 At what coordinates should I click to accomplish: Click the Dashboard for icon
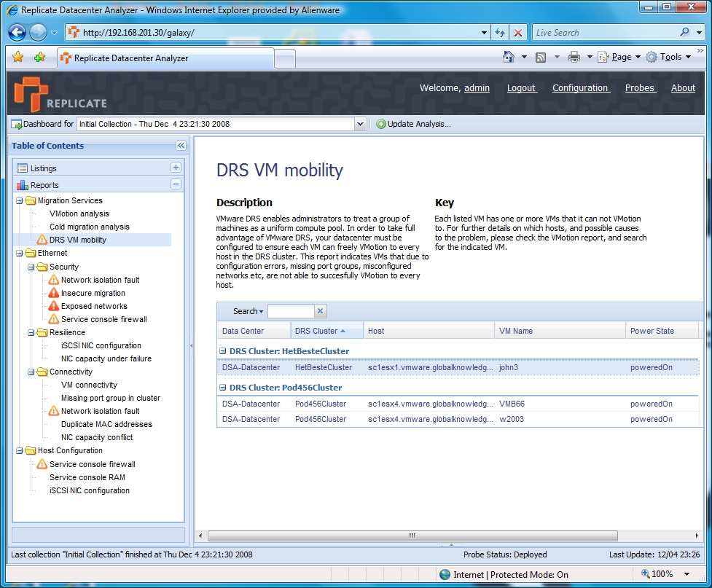pos(16,124)
